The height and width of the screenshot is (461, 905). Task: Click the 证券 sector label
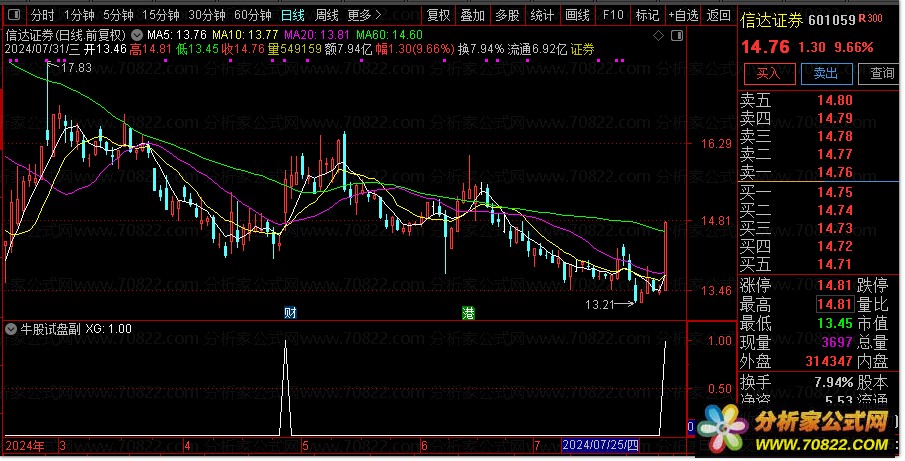[x=582, y=50]
